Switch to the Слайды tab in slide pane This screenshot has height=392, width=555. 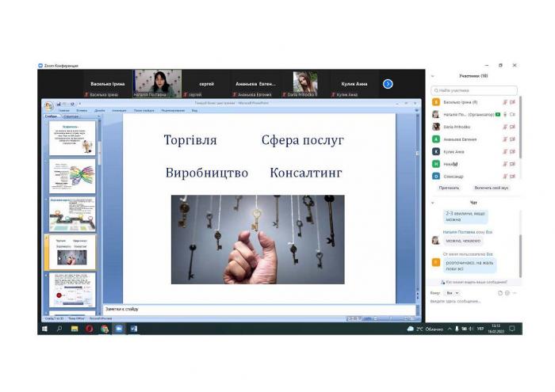click(52, 116)
